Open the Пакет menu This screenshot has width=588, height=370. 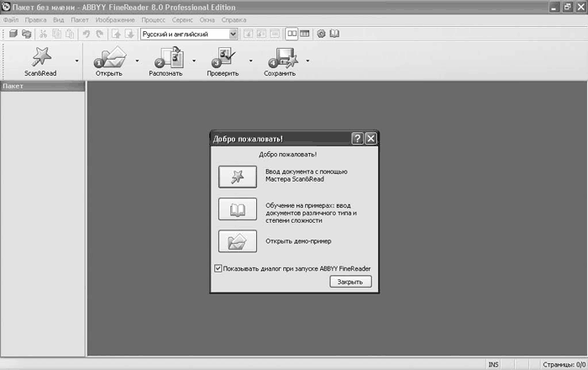[80, 20]
